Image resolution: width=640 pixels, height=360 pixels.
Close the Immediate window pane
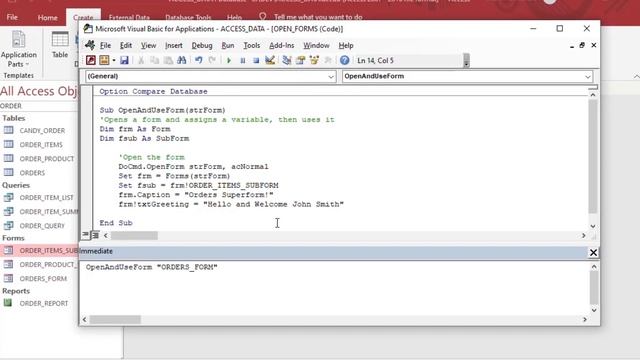pos(593,253)
